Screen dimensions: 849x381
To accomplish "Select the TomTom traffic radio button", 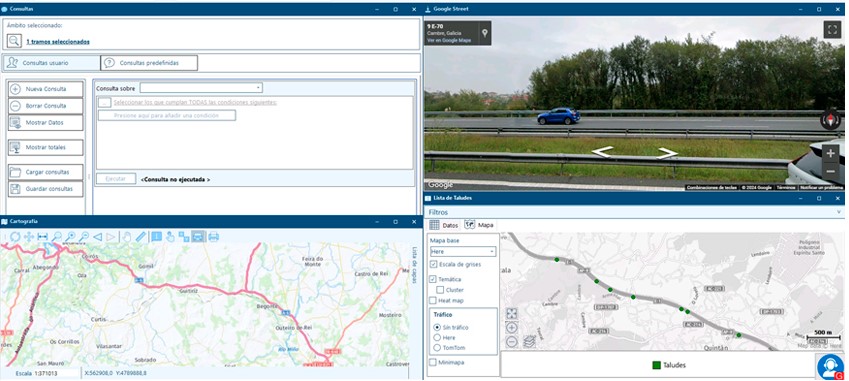I will click(437, 347).
